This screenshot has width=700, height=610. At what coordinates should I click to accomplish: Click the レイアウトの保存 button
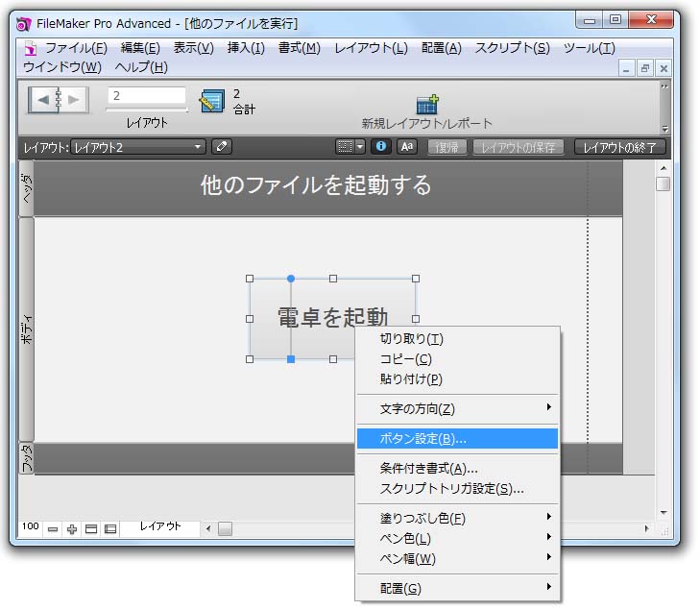(518, 147)
